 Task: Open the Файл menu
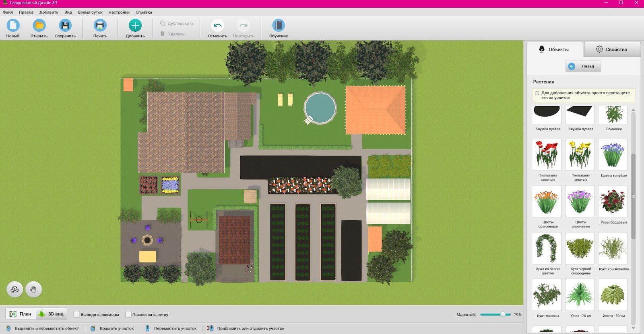pos(8,12)
